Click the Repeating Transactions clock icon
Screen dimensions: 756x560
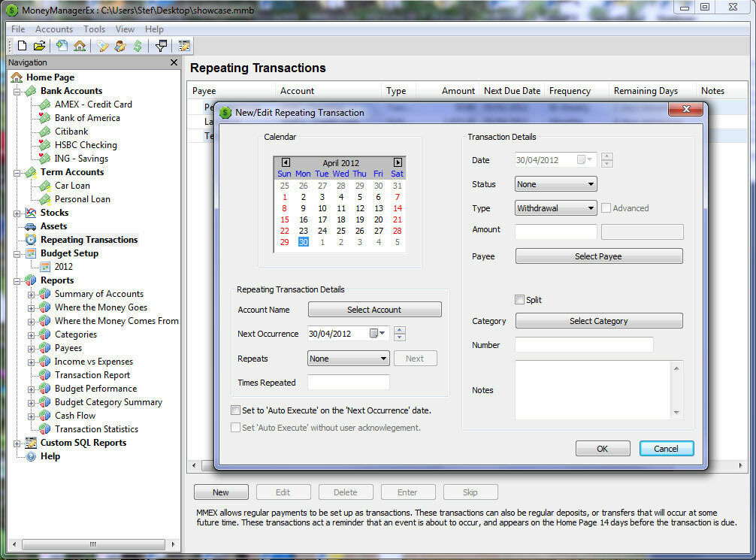pyautogui.click(x=31, y=240)
